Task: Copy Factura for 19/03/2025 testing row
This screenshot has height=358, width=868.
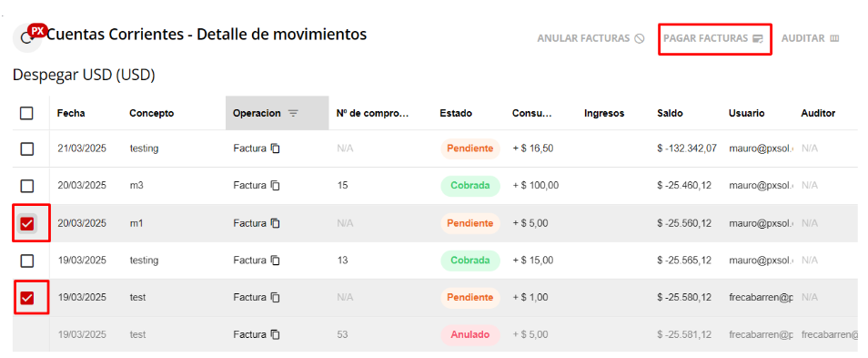Action: coord(275,260)
